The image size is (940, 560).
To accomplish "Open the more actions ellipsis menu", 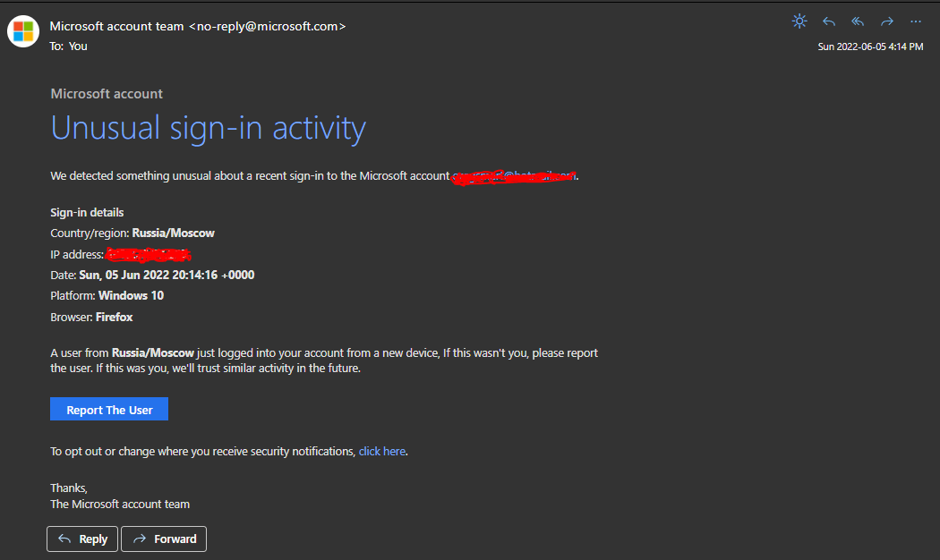I will [916, 22].
